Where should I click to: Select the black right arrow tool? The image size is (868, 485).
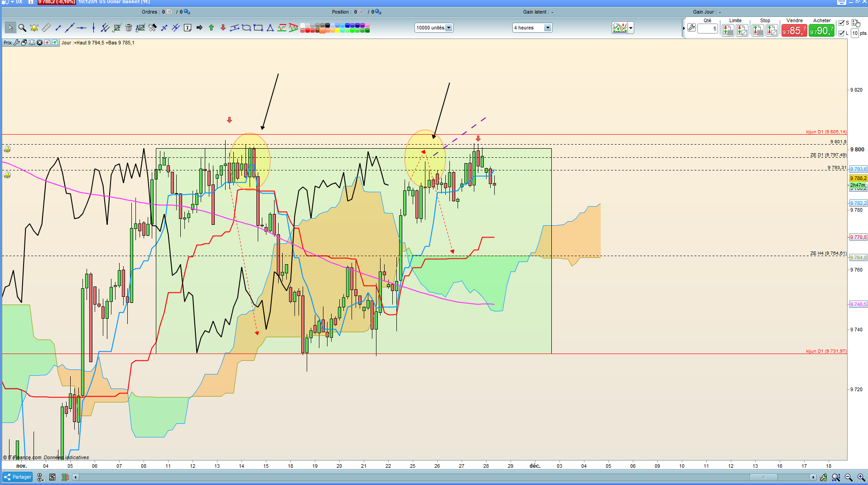point(199,28)
